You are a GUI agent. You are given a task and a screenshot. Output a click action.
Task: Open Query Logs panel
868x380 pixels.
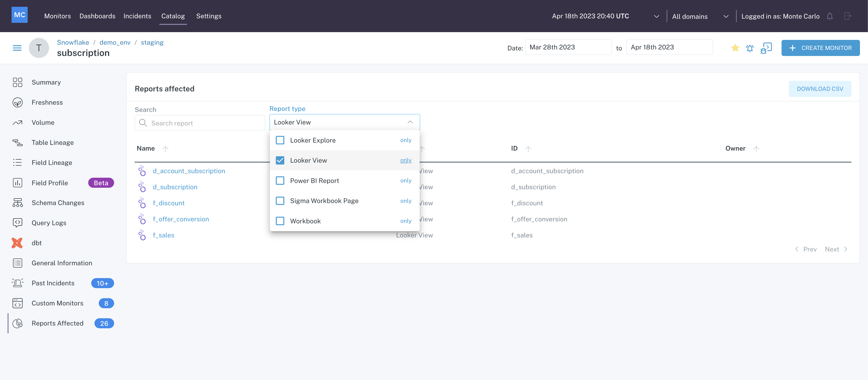(49, 222)
